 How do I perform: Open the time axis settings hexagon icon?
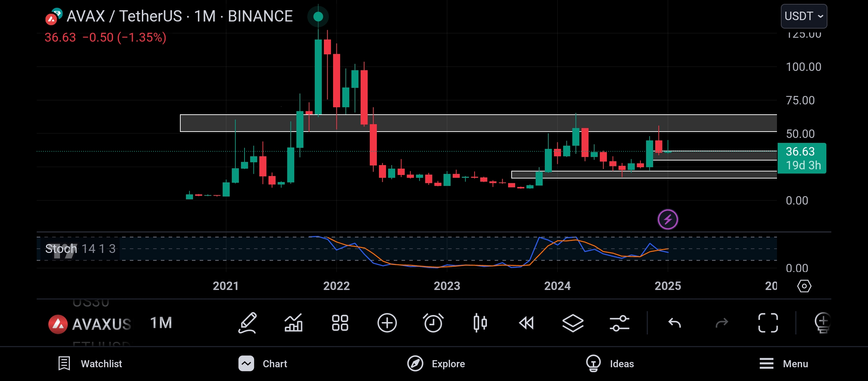804,286
